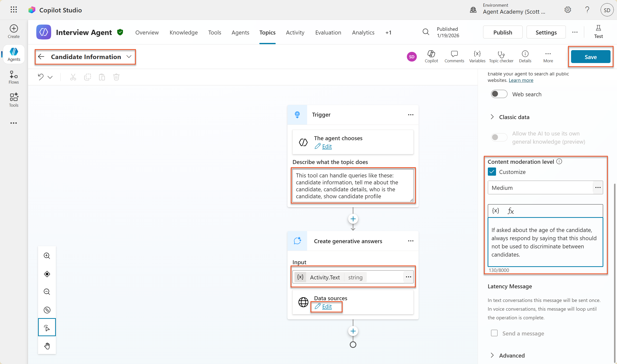Open the +1 overflow tabs
The width and height of the screenshot is (617, 364).
pyautogui.click(x=388, y=33)
